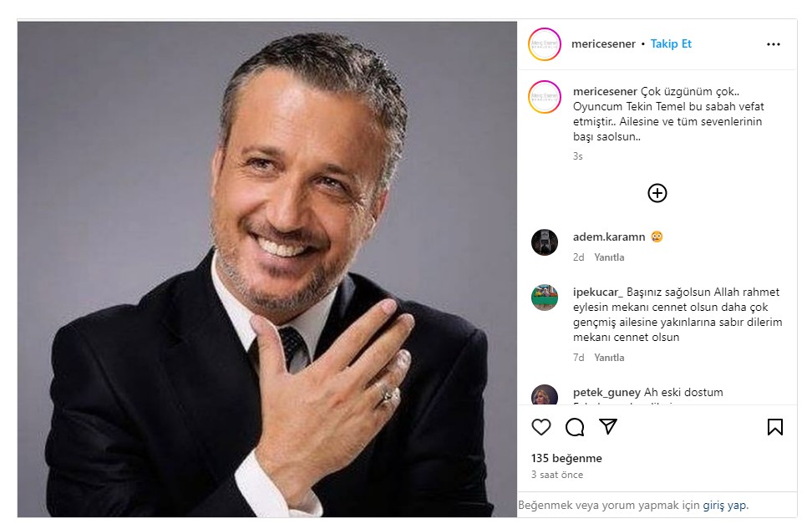Viewport: 812px width, 524px height.
Task: Open the ipekucar_ username link
Action: click(x=598, y=293)
